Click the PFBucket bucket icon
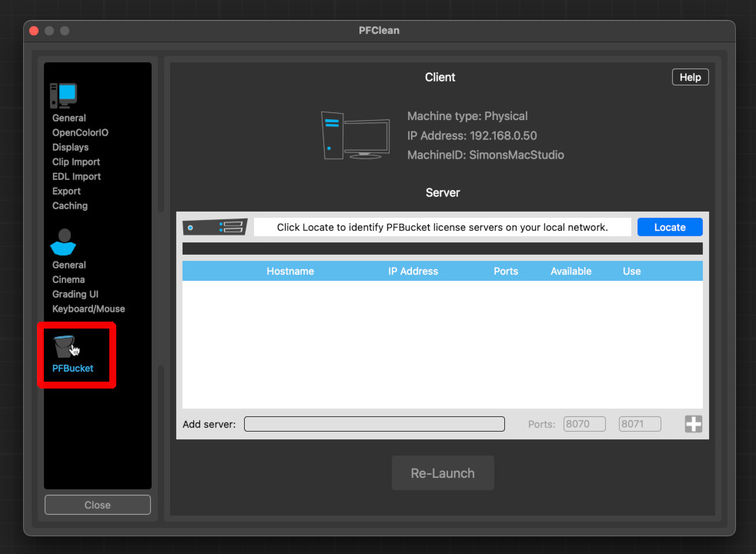756x554 pixels. 64,346
